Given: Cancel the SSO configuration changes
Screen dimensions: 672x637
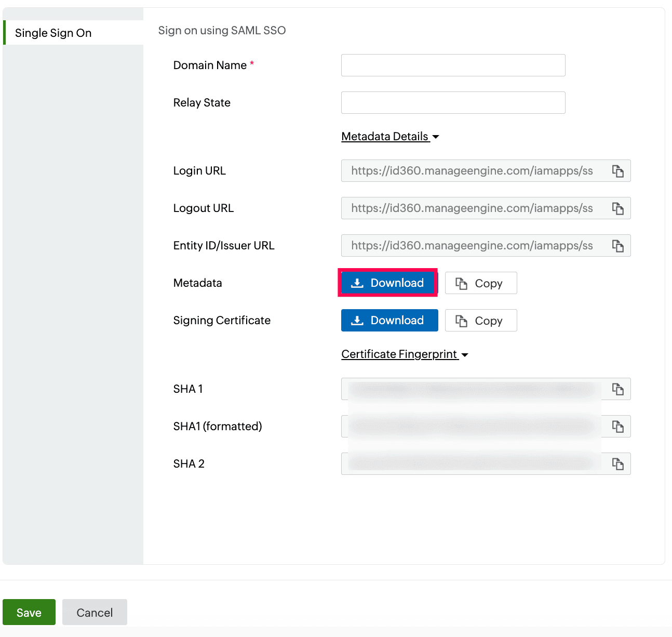Looking at the screenshot, I should [95, 612].
